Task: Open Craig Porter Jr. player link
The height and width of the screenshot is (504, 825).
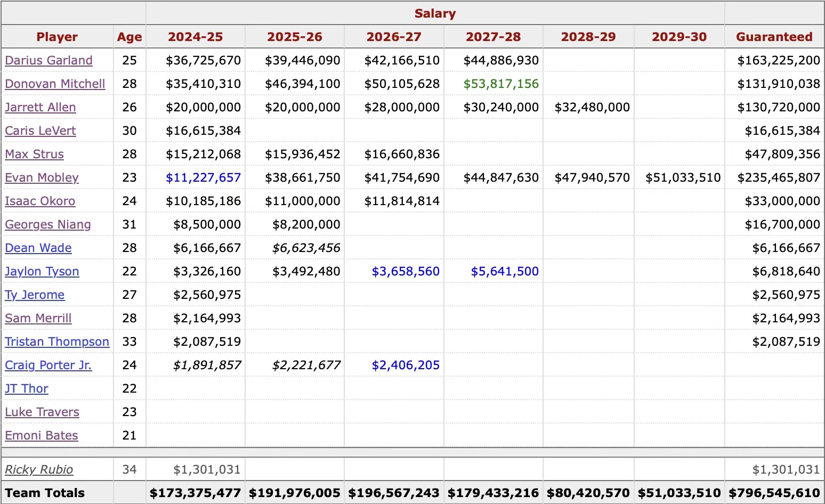Action: point(48,365)
